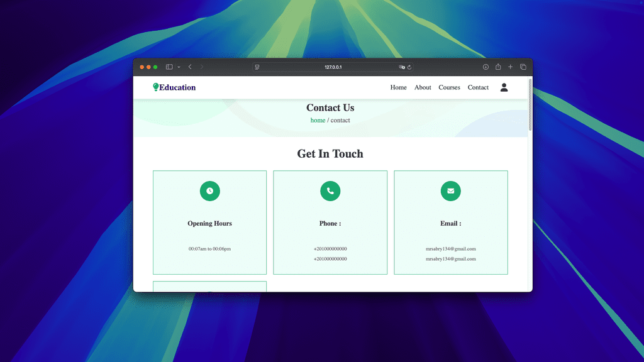Image resolution: width=644 pixels, height=362 pixels.
Task: Click the yellow minimize window button
Action: pos(148,67)
